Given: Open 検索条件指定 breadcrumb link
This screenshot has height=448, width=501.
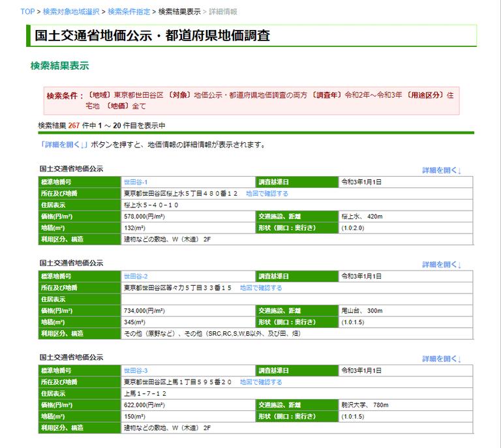Looking at the screenshot, I should [129, 12].
